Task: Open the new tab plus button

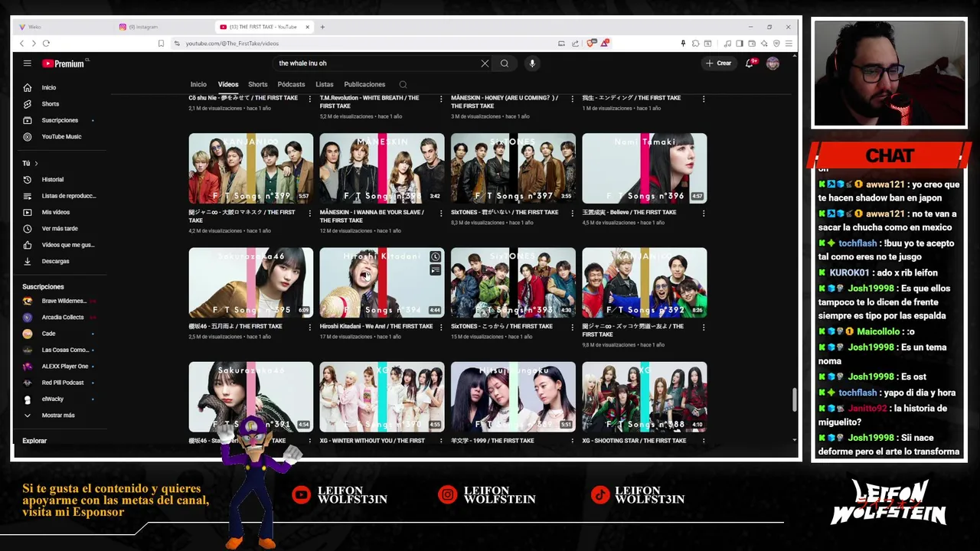Action: pos(322,27)
